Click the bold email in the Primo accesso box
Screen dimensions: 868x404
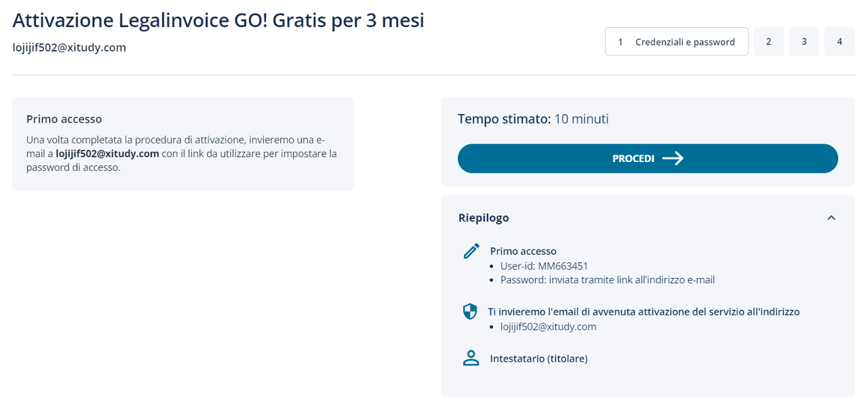pyautogui.click(x=107, y=154)
